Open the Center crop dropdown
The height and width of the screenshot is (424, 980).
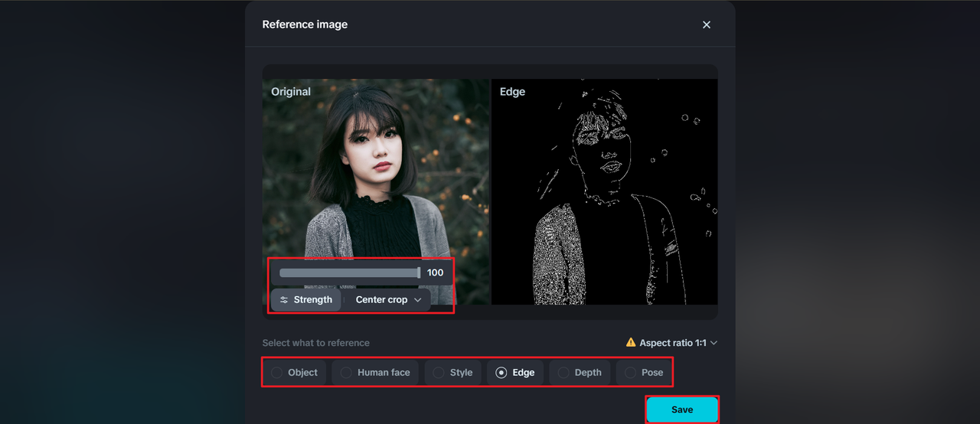388,300
